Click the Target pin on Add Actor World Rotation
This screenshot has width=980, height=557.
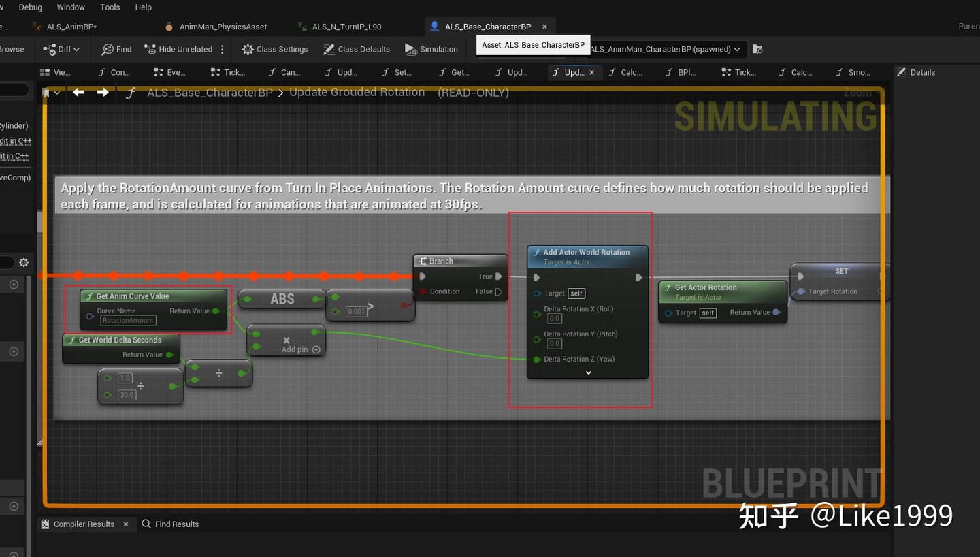coord(537,293)
